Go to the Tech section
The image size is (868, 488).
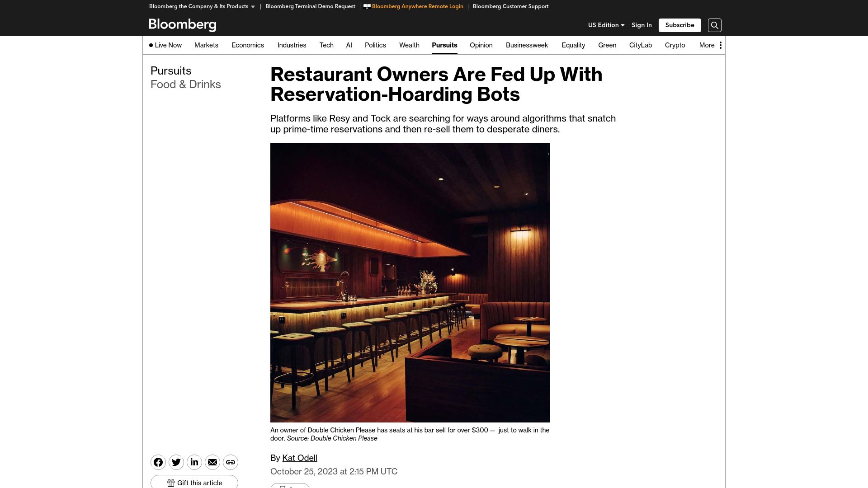click(326, 45)
